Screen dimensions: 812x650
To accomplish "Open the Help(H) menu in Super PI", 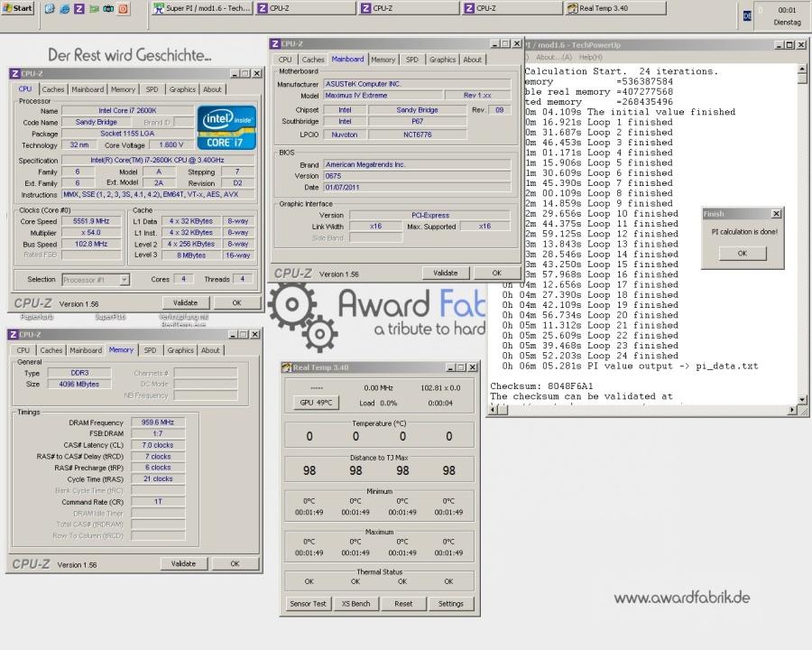I will pos(590,57).
